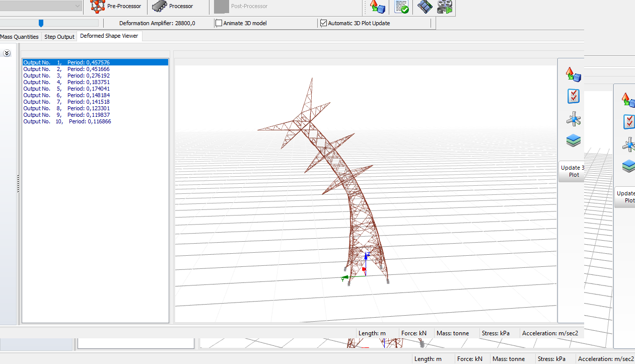
Task: Click the film strip movie icon in top toolbar
Action: pos(425,7)
